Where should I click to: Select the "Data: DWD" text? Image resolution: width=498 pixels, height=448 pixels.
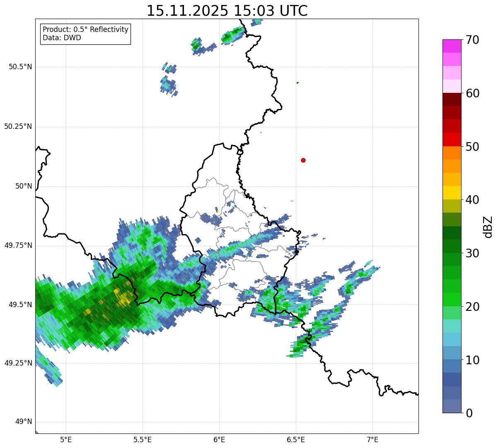pyautogui.click(x=62, y=38)
